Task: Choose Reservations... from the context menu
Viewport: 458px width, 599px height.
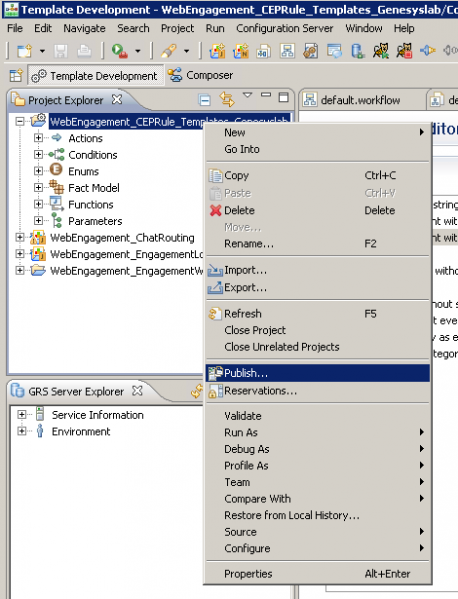Action: point(318,391)
